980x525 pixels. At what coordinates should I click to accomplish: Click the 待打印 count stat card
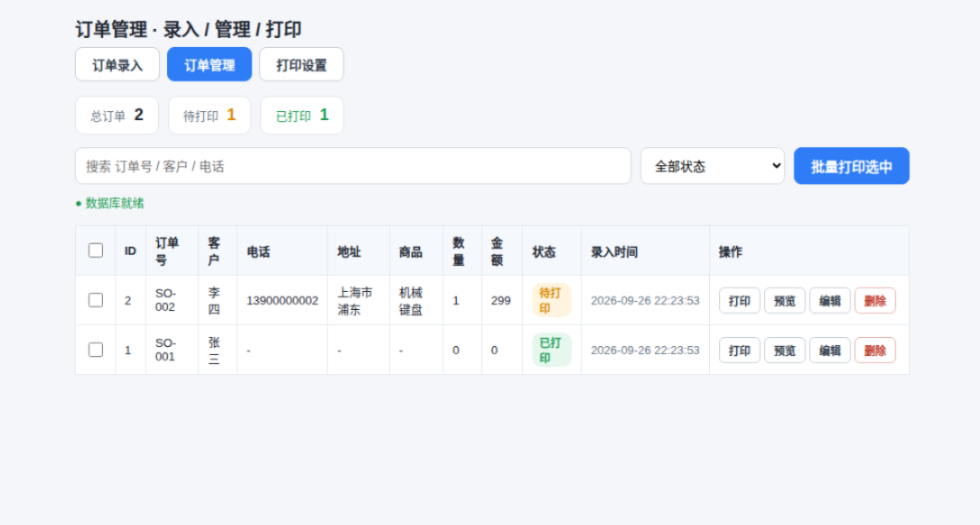[210, 116]
